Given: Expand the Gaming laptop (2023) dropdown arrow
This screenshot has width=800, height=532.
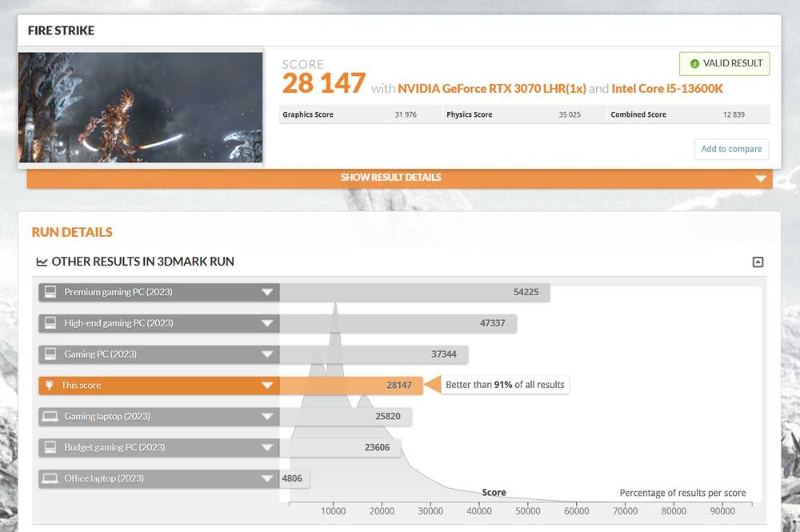Looking at the screenshot, I should tap(267, 417).
